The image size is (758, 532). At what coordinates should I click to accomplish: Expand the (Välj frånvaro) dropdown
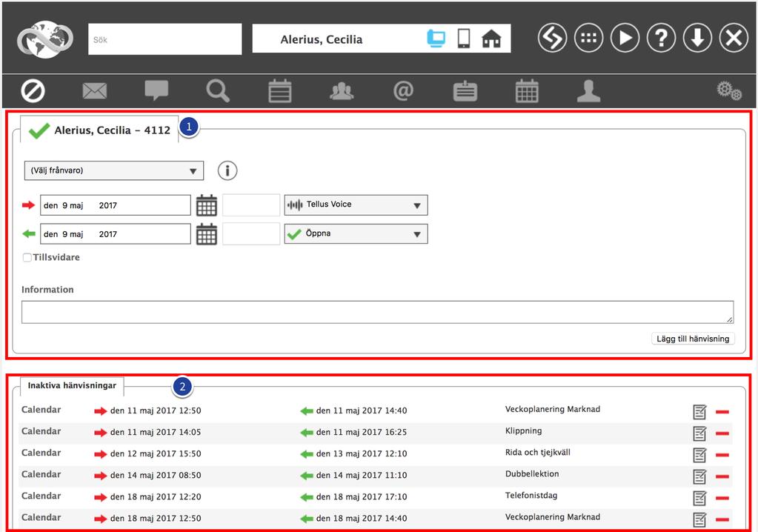tap(114, 170)
